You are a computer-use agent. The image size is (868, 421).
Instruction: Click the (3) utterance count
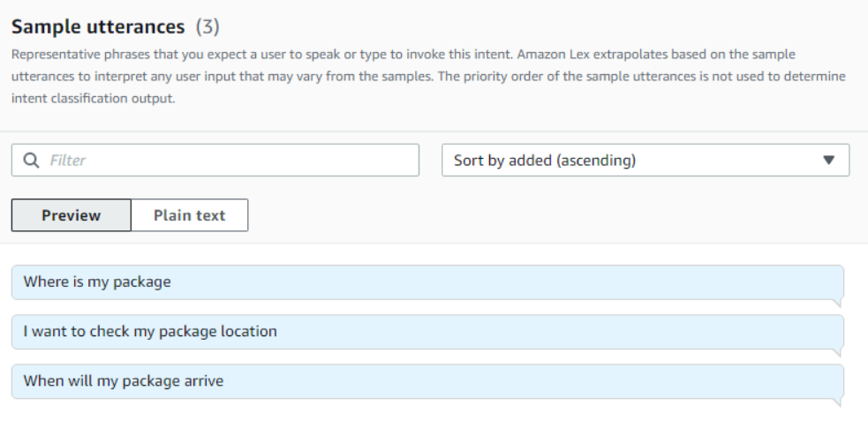208,26
